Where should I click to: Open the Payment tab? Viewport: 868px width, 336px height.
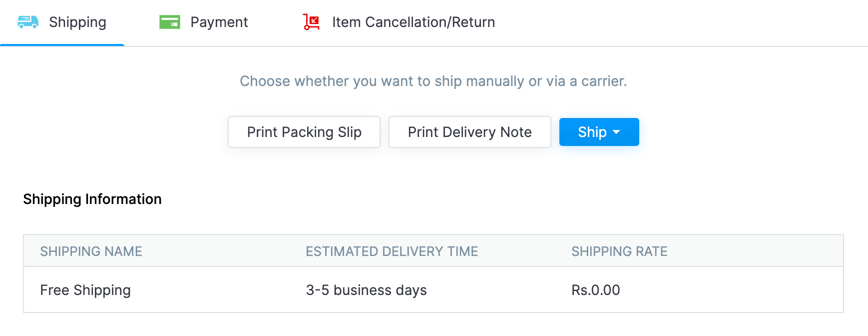(x=219, y=22)
